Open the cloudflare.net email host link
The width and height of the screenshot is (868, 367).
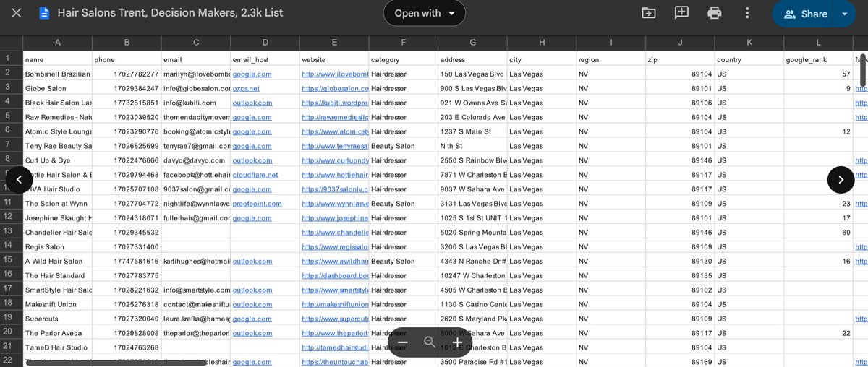(255, 175)
